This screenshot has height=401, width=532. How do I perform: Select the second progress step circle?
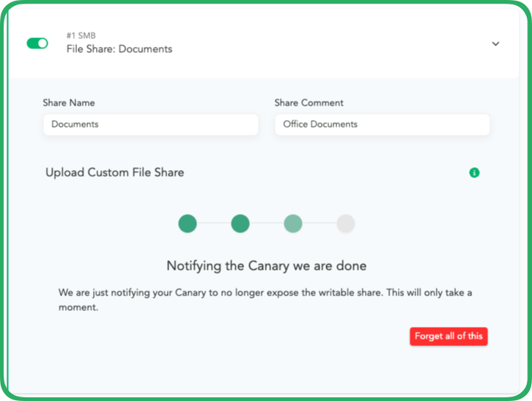click(240, 224)
